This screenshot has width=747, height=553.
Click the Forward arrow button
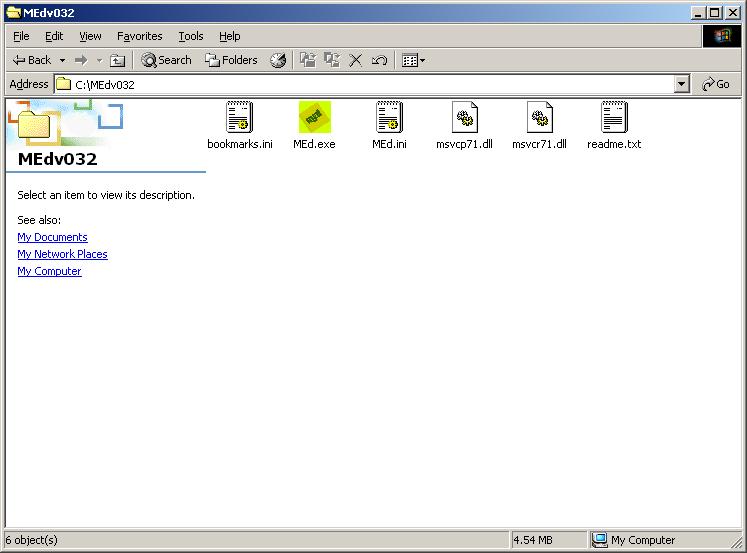click(81, 60)
